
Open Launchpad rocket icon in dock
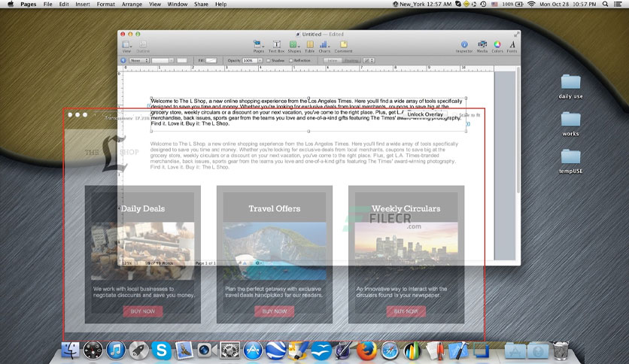click(138, 350)
